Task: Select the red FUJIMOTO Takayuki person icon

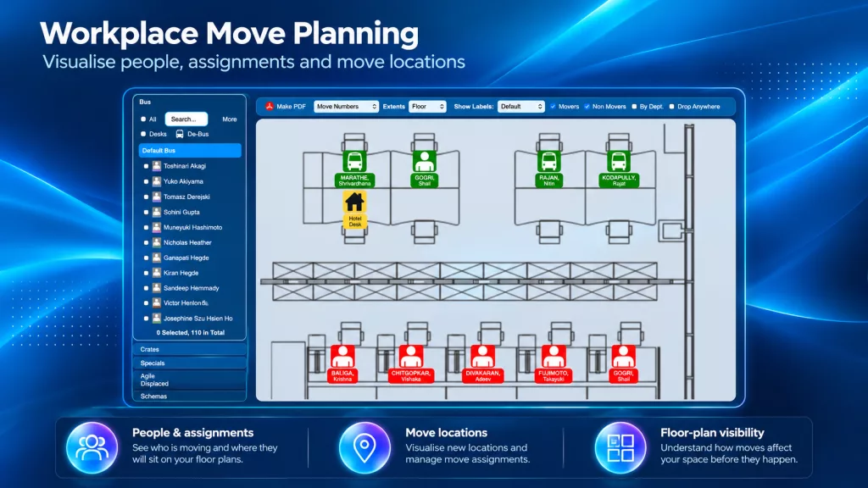Action: coord(554,357)
